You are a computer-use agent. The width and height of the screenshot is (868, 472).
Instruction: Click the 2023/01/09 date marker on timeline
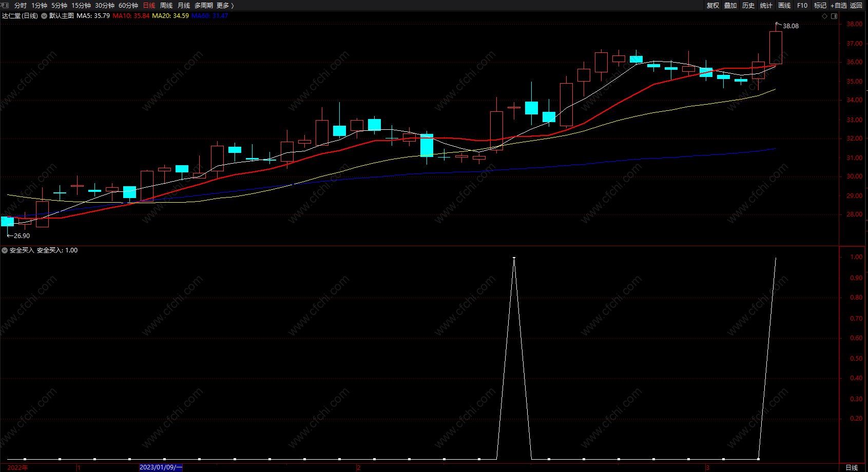[161, 467]
